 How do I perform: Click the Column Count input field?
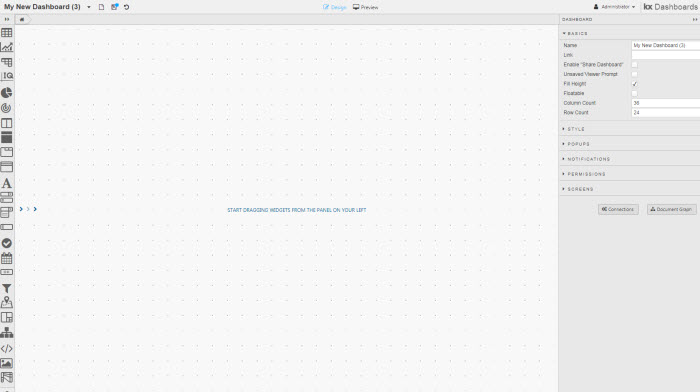point(666,103)
